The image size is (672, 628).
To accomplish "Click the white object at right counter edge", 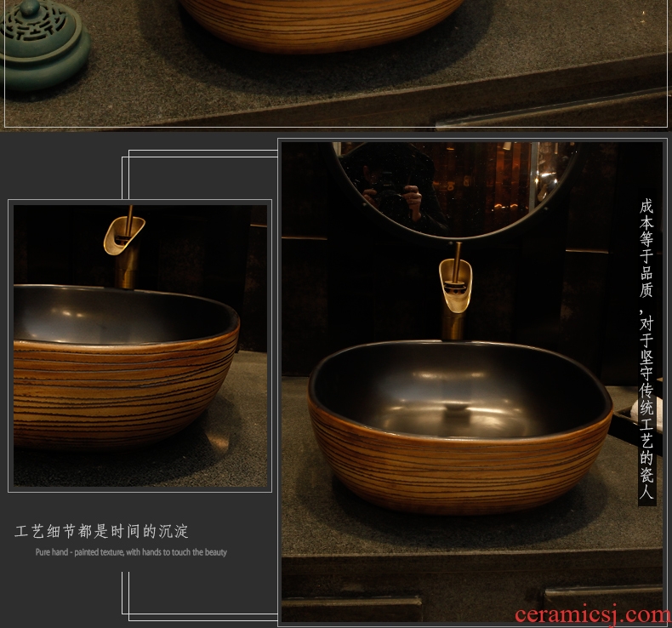I will (x=657, y=414).
